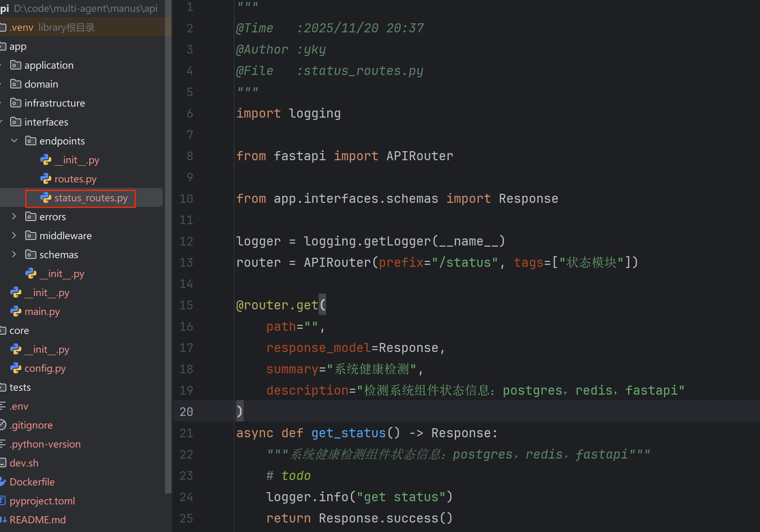This screenshot has width=760, height=532.
Task: Select the .venv library root folder
Action: pyautogui.click(x=22, y=27)
